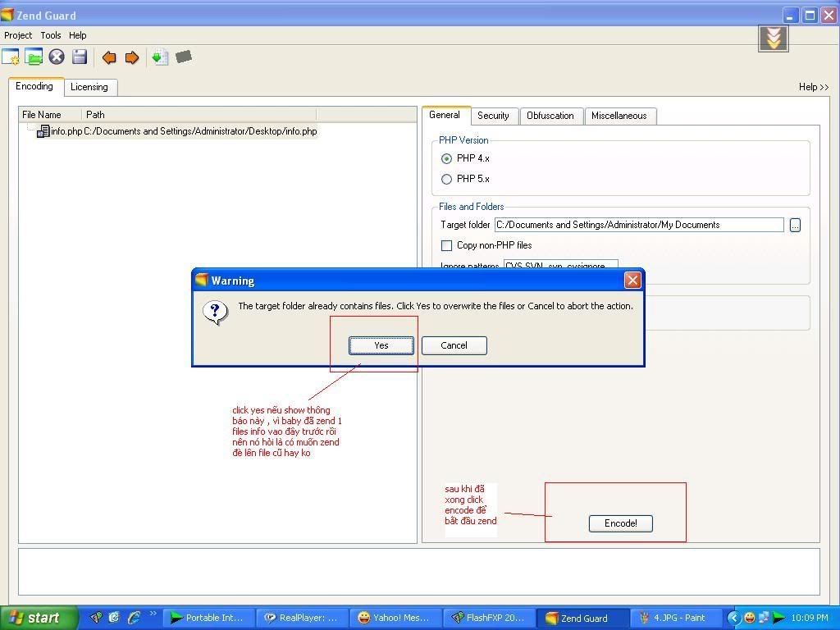The image size is (840, 630).
Task: Open the Security settings tab
Action: [493, 116]
